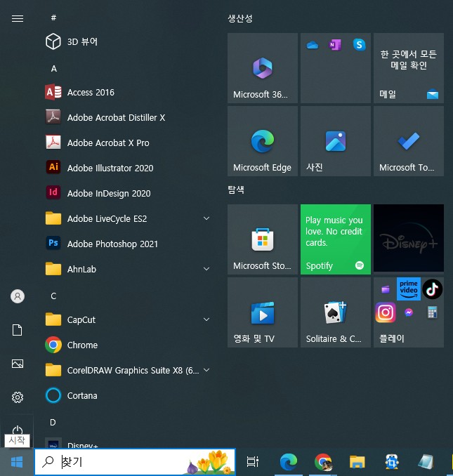Open TikTok in 플레이 group
Screen dimensions: 453x476
433,289
